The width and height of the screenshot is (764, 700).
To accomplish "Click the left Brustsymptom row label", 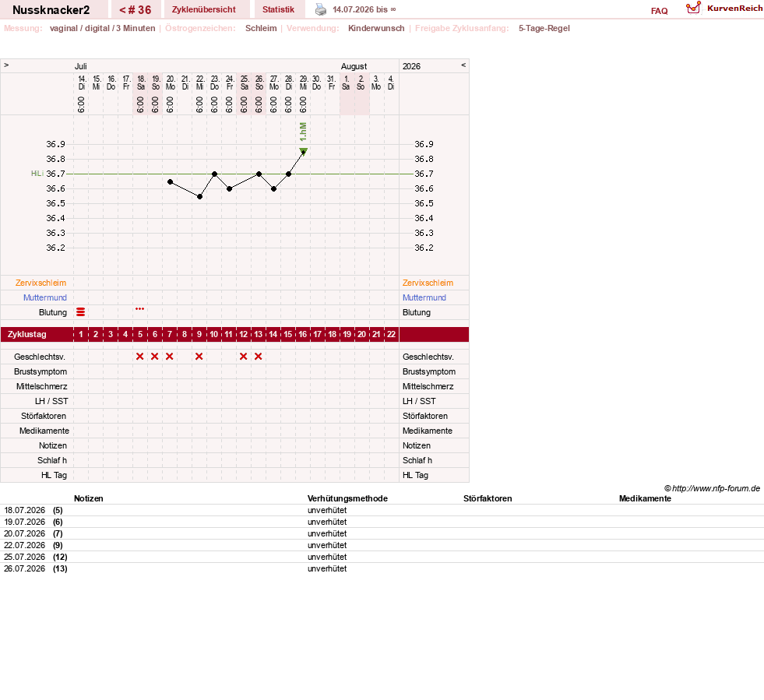I will [x=40, y=371].
